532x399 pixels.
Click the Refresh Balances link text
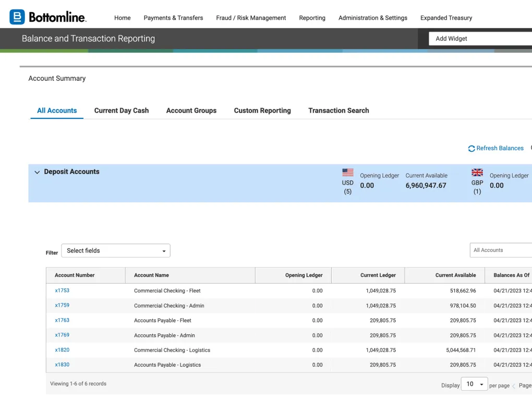(500, 148)
